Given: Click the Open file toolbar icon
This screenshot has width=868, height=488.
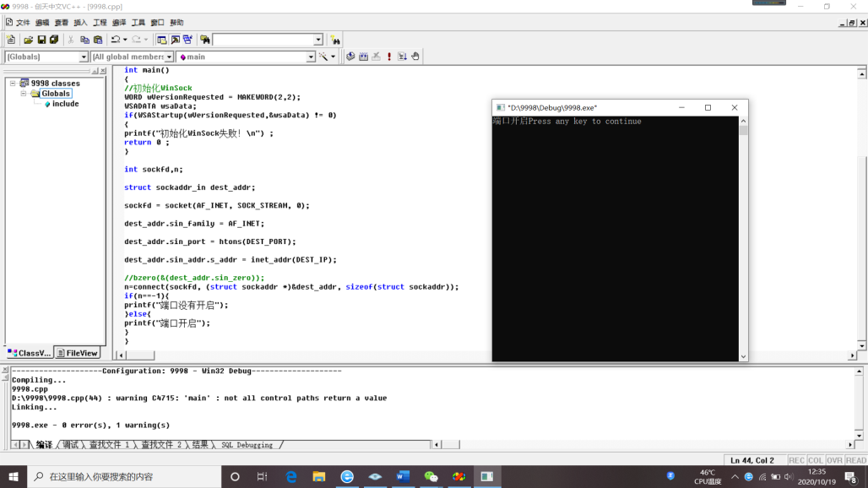Looking at the screenshot, I should click(28, 40).
